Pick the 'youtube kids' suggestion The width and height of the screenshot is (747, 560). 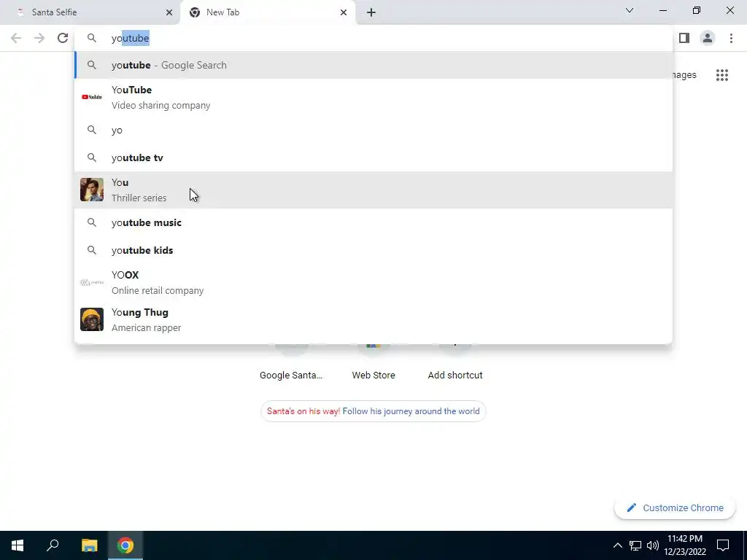(373, 250)
